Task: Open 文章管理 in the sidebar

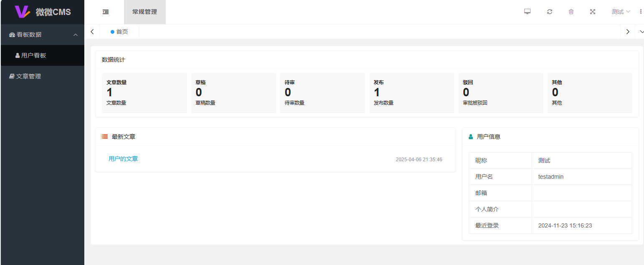Action: point(28,76)
